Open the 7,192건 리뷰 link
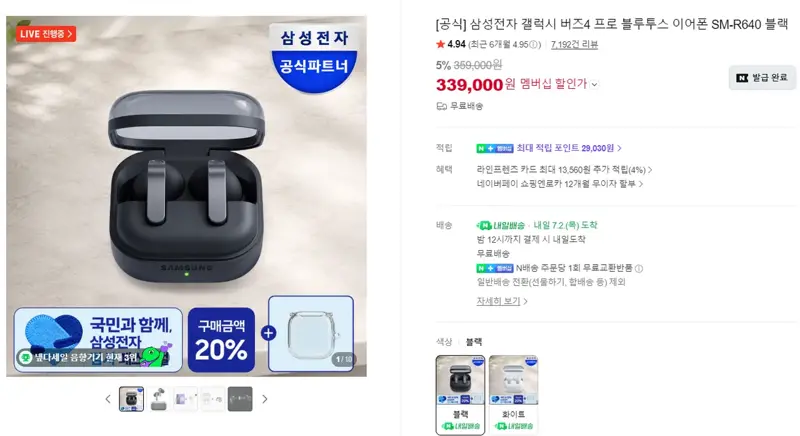Image resolution: width=800 pixels, height=436 pixels. pyautogui.click(x=574, y=45)
